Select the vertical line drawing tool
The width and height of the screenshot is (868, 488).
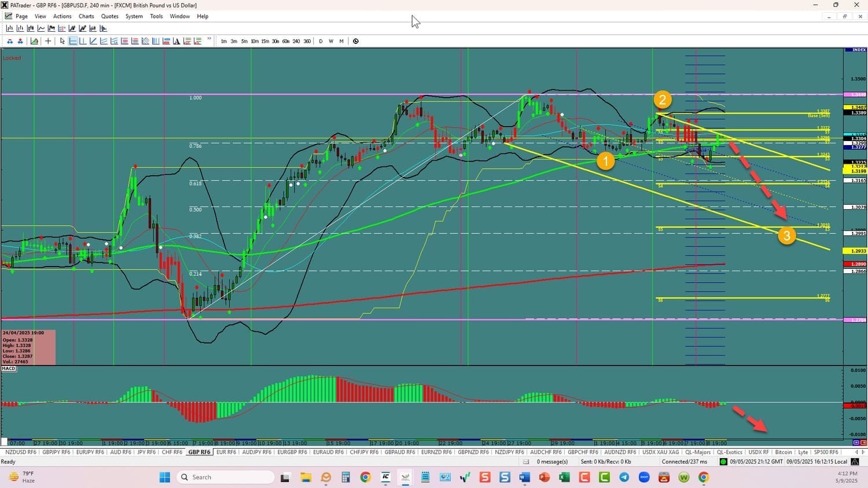(x=83, y=41)
